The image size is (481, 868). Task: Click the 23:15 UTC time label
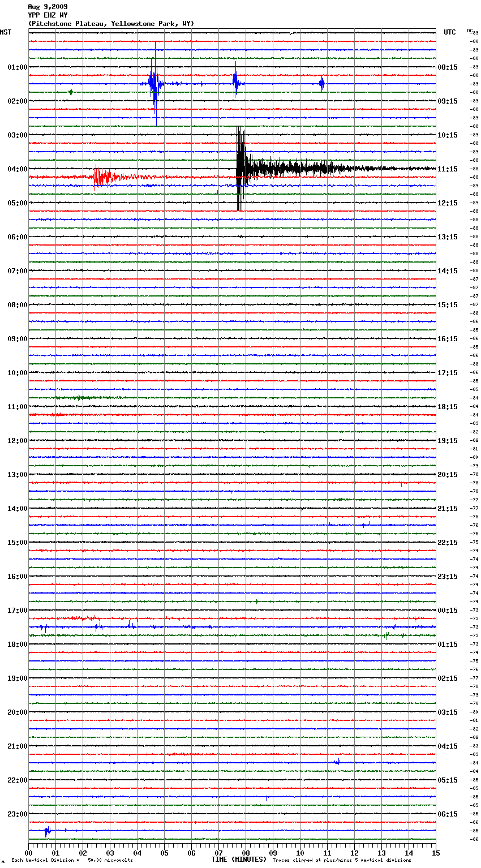click(448, 576)
